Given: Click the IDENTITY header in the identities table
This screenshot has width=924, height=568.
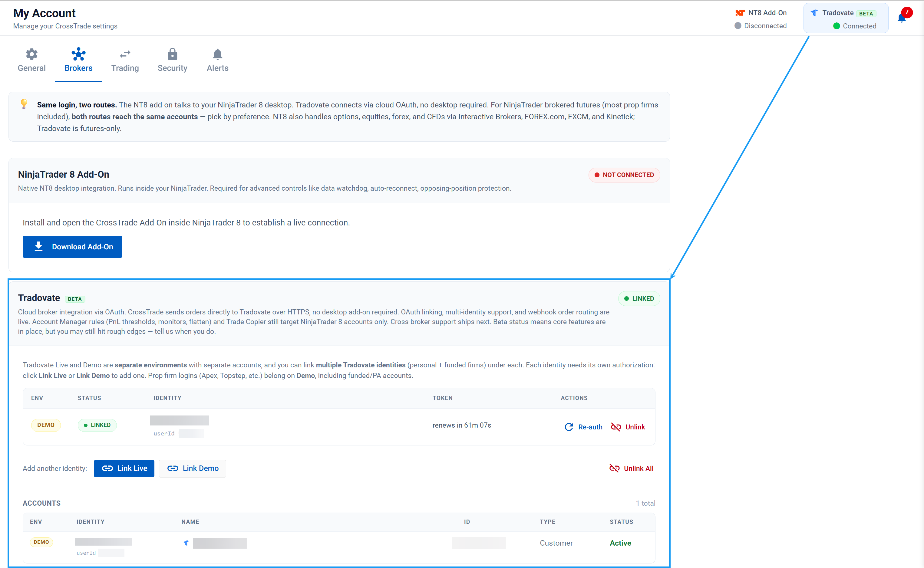Looking at the screenshot, I should click(x=168, y=398).
